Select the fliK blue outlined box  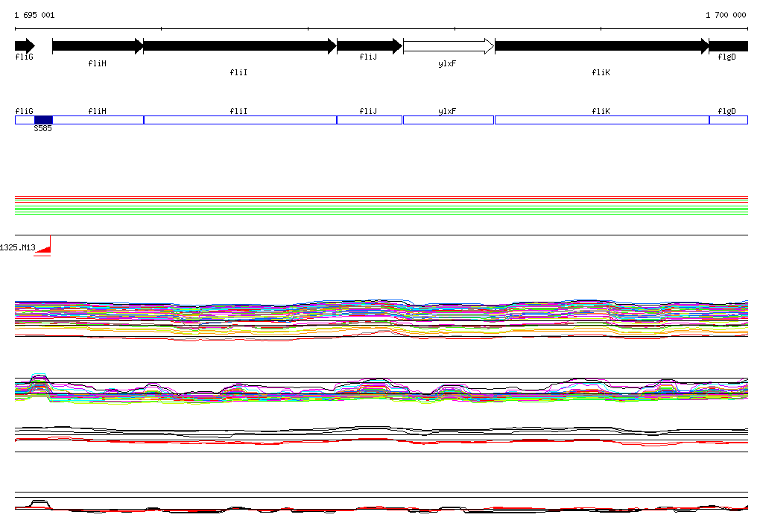tap(602, 120)
